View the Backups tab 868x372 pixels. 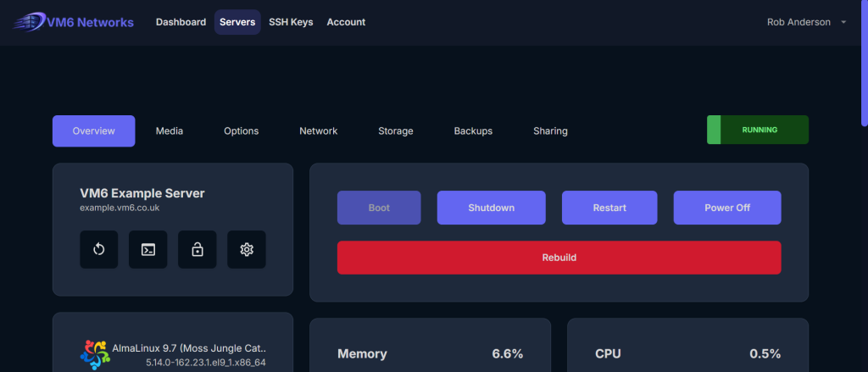tap(473, 131)
